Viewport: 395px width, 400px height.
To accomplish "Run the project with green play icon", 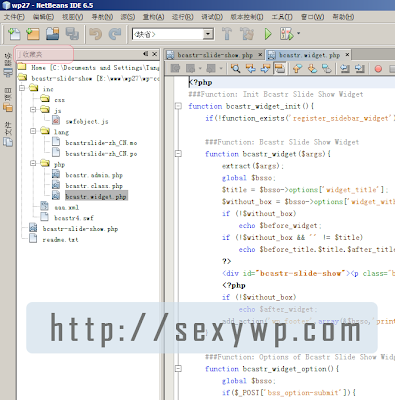I will point(268,34).
